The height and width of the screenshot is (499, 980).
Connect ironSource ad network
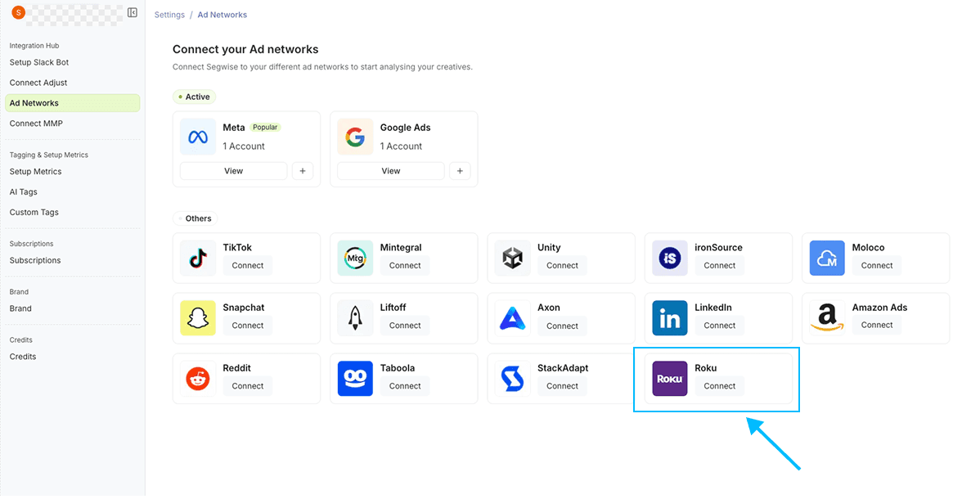(719, 266)
